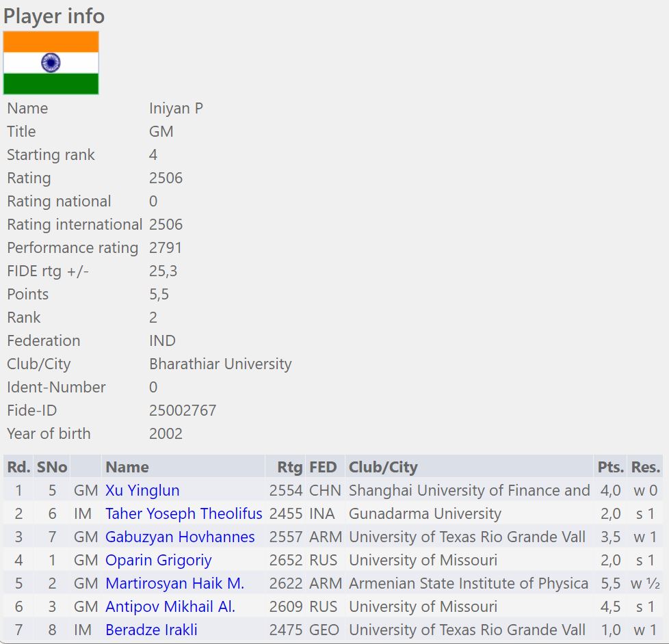
Task: Click the India flag image
Action: click(51, 63)
